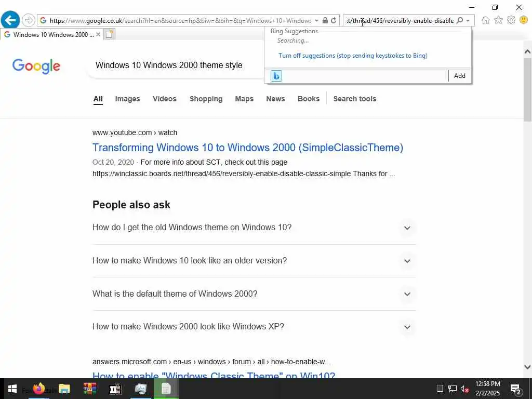Screen dimensions: 532x399
Task: Click the answers.microsoft.com breadcrumb text
Action: [x=211, y=362]
